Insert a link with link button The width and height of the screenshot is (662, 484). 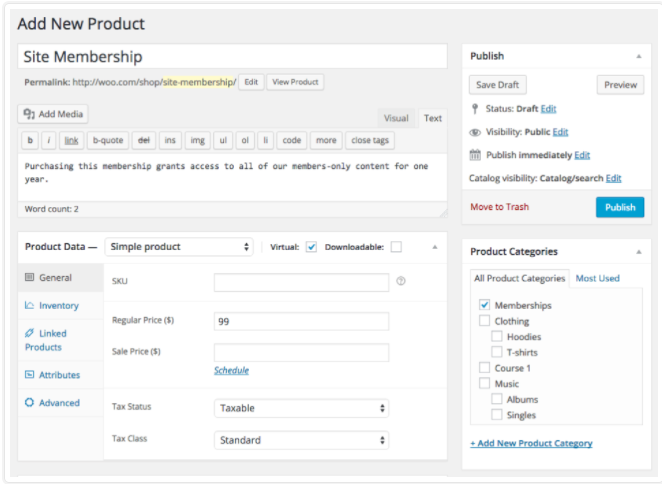pos(70,140)
